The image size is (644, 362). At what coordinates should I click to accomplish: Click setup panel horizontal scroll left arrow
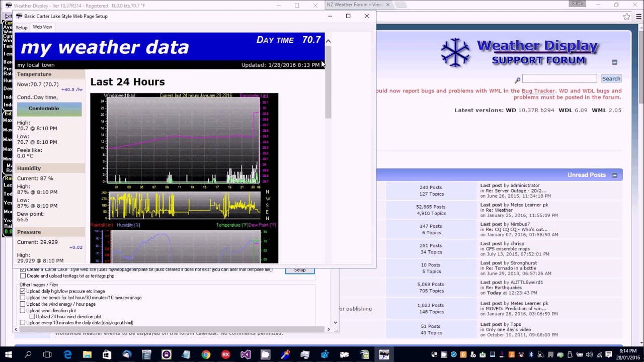coord(16,329)
